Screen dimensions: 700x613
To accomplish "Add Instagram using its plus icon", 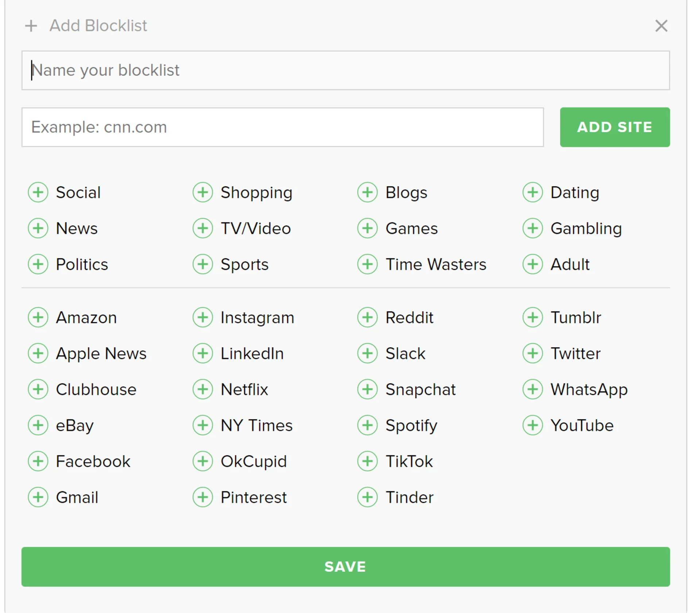I will point(203,317).
